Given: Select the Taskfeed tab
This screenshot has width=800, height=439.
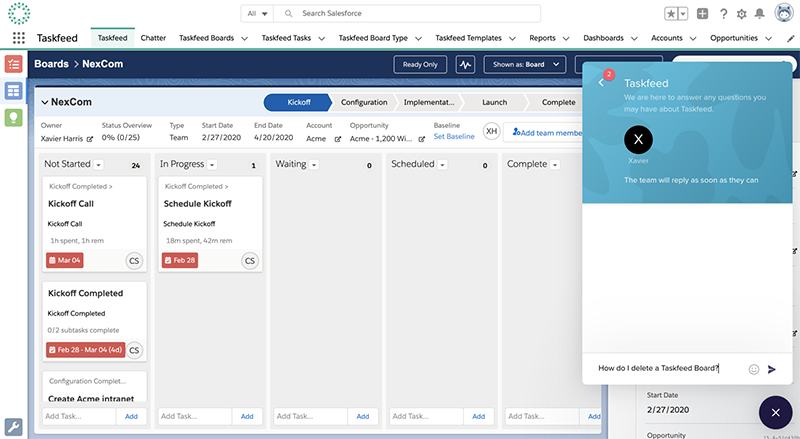Looking at the screenshot, I should 113,38.
